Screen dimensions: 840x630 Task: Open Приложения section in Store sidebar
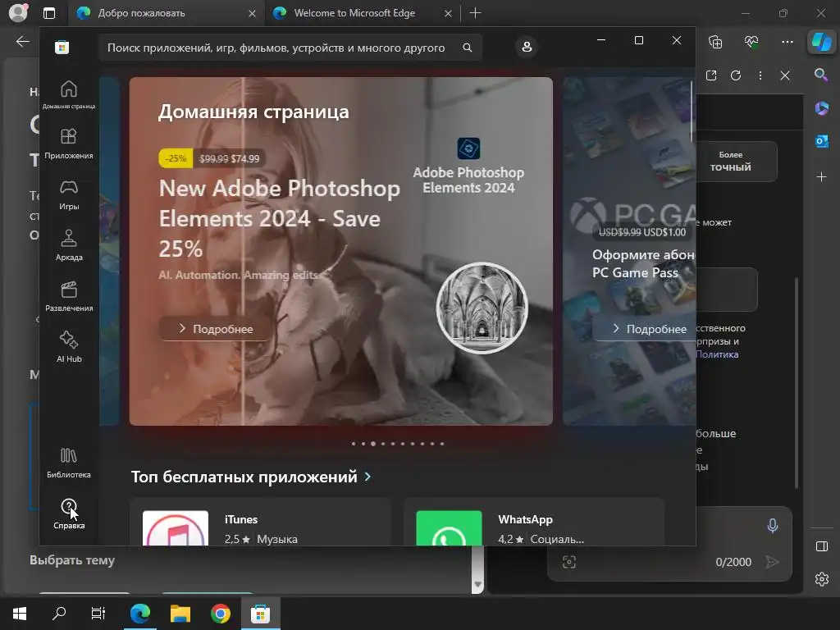tap(69, 144)
